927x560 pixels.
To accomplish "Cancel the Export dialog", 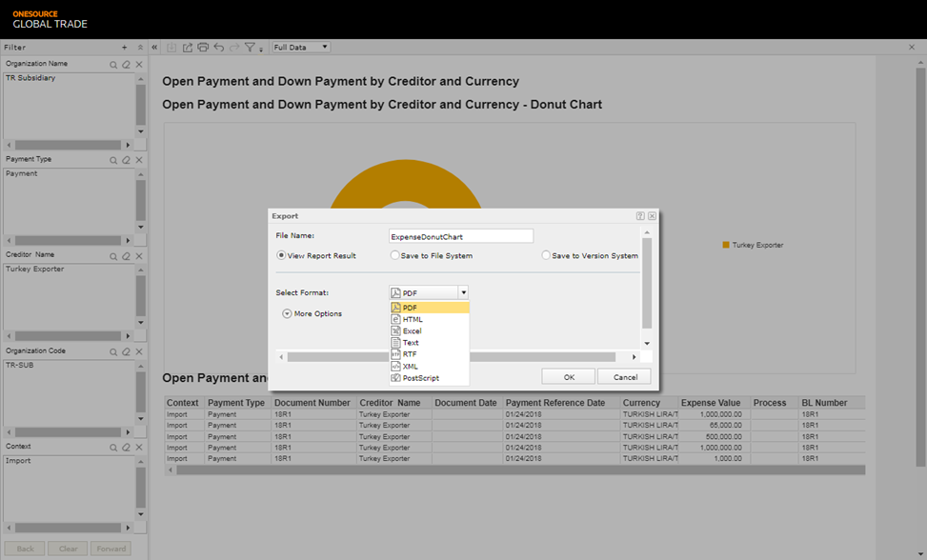I will point(625,377).
